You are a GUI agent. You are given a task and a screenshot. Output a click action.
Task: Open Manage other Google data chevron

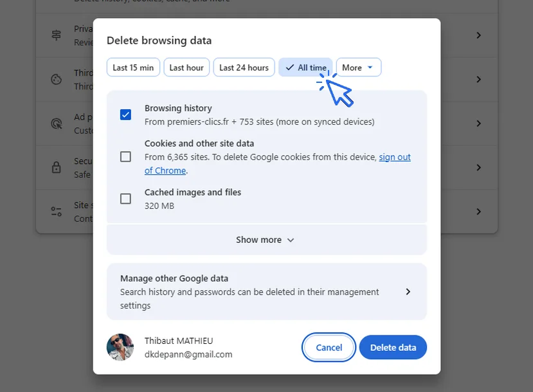click(x=408, y=292)
